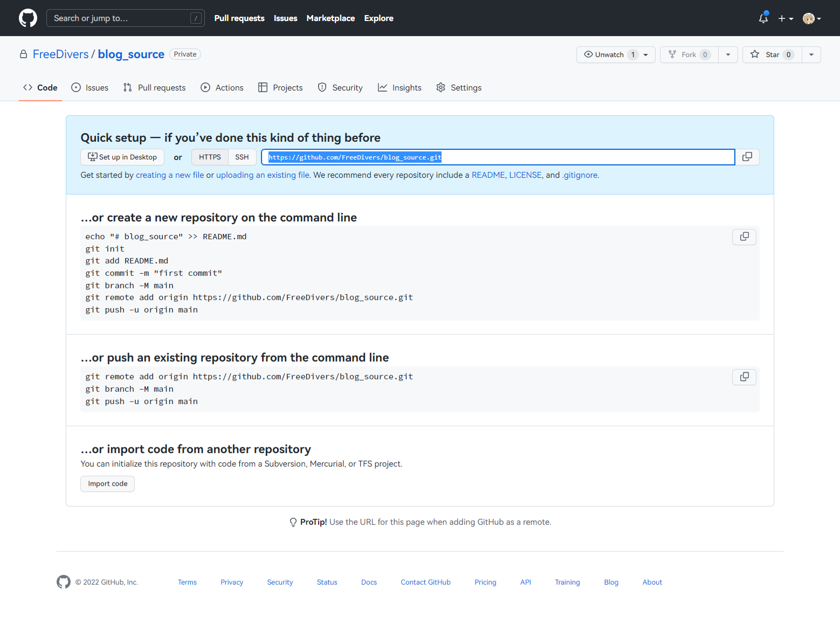Go to GitHub homepage via Octocat logo

pyautogui.click(x=28, y=18)
